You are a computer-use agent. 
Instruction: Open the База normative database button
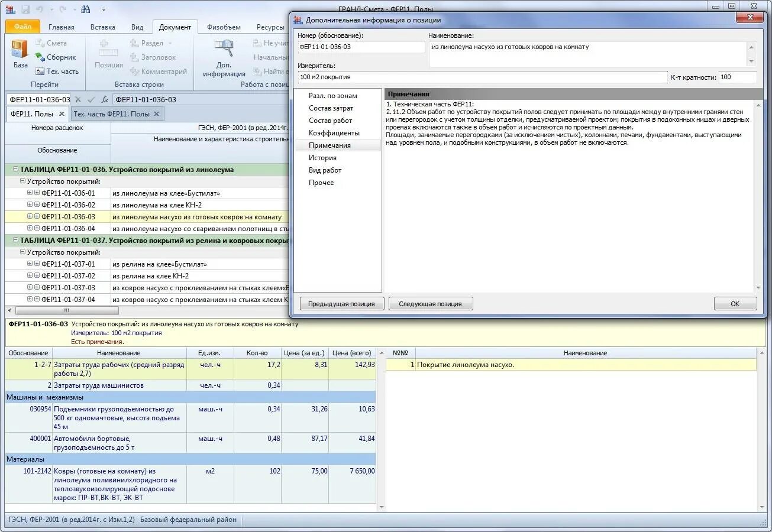[x=20, y=54]
